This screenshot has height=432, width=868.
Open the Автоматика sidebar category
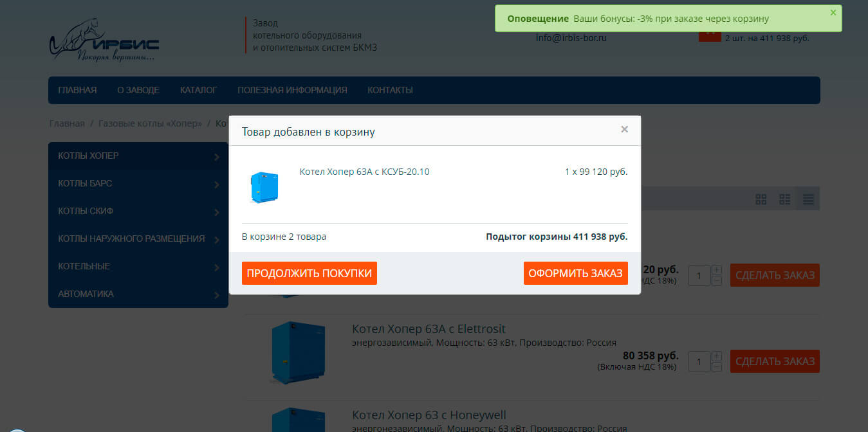tap(138, 294)
